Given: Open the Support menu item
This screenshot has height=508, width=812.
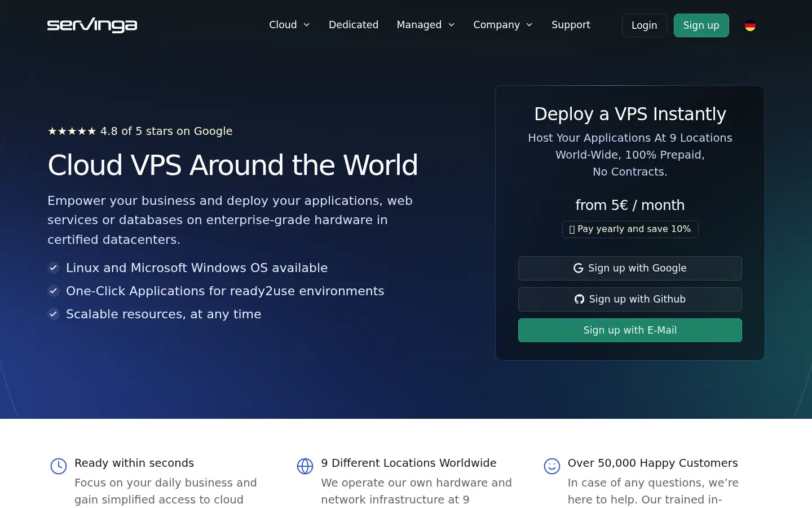Looking at the screenshot, I should pos(571,25).
